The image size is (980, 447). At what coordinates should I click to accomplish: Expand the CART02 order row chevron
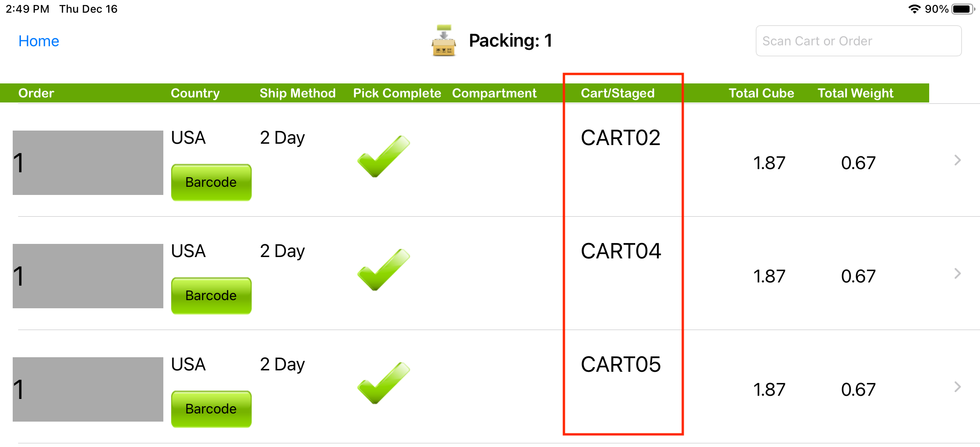(x=957, y=160)
